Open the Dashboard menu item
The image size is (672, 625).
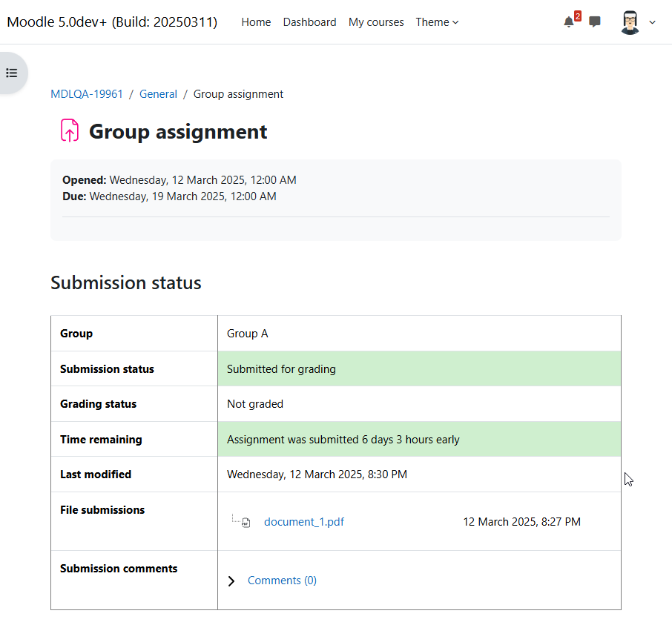point(309,22)
